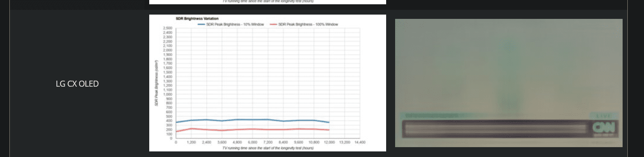This screenshot has width=644, height=157.
Task: Open the CNN burn-in uniformity photo
Action: 508,83
